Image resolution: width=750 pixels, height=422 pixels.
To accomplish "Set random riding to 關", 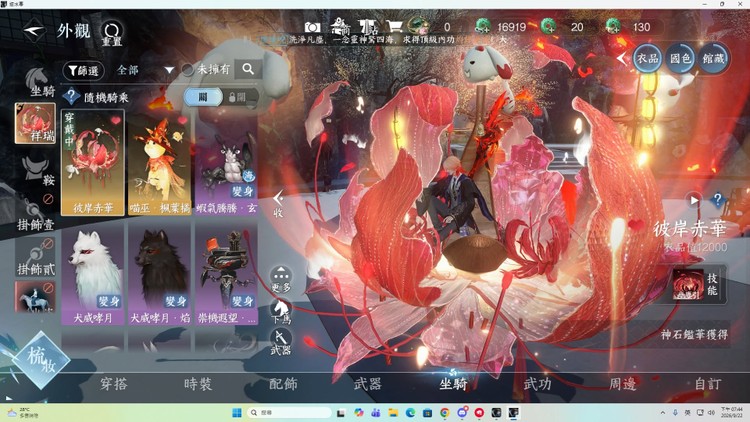I will pyautogui.click(x=203, y=97).
